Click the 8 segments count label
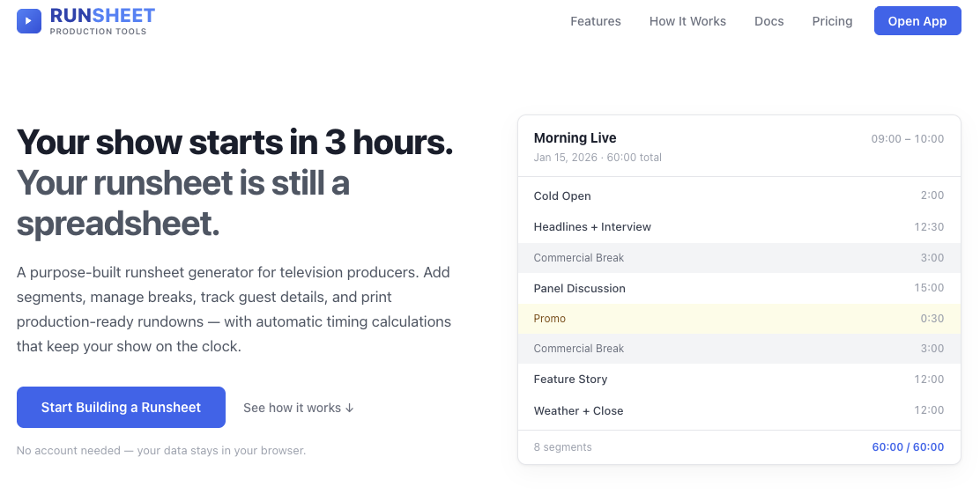The height and width of the screenshot is (494, 980). (x=562, y=447)
